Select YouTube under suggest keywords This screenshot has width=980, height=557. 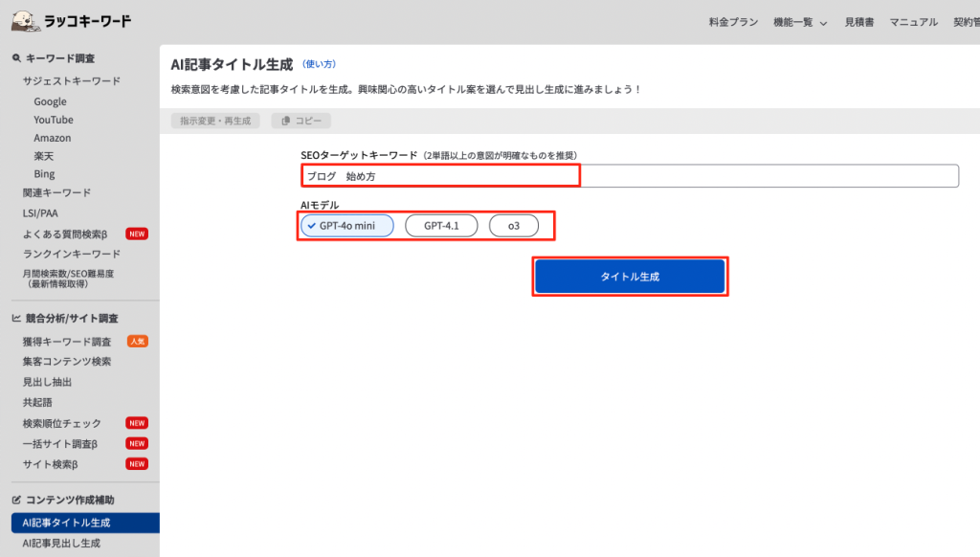click(x=54, y=120)
